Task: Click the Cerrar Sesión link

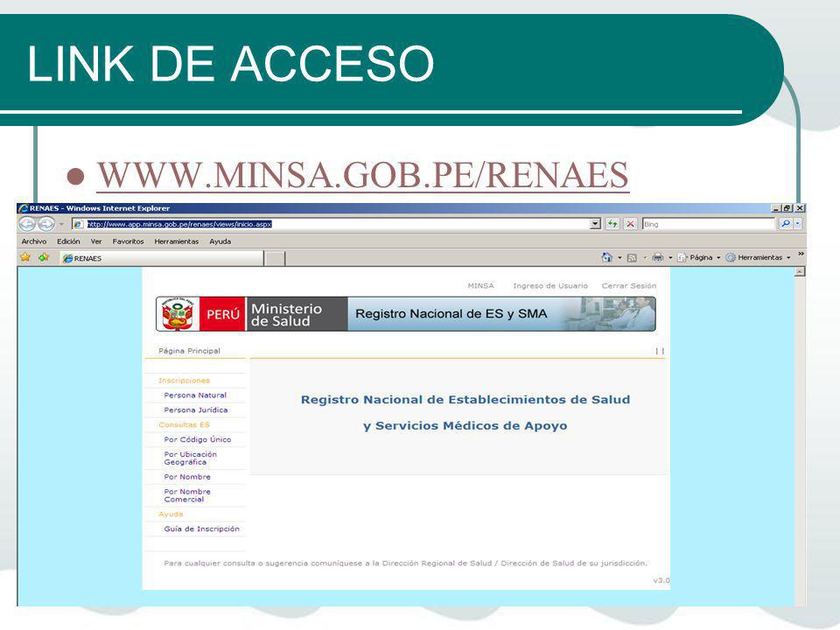Action: pos(629,286)
